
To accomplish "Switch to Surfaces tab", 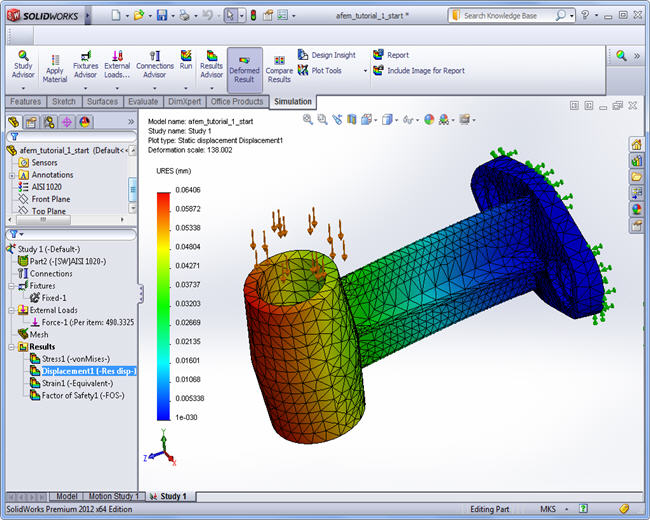I will click(102, 102).
